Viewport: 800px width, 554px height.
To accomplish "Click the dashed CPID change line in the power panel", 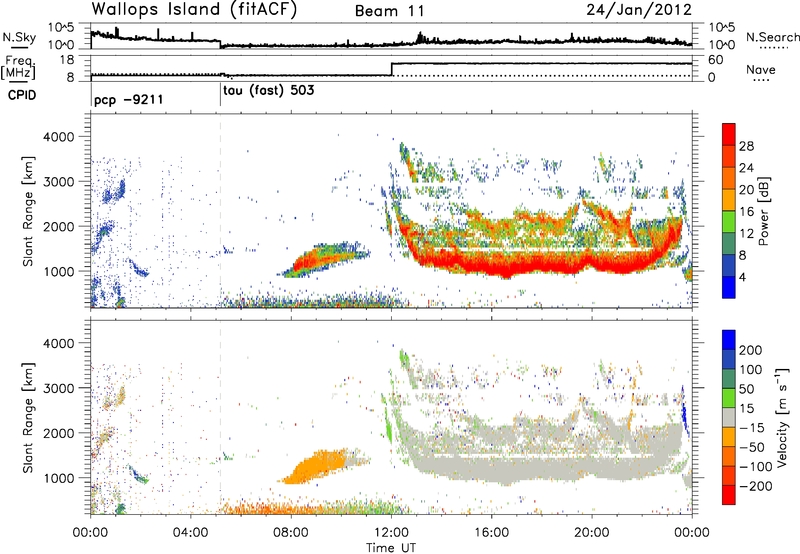I will 220,211.
